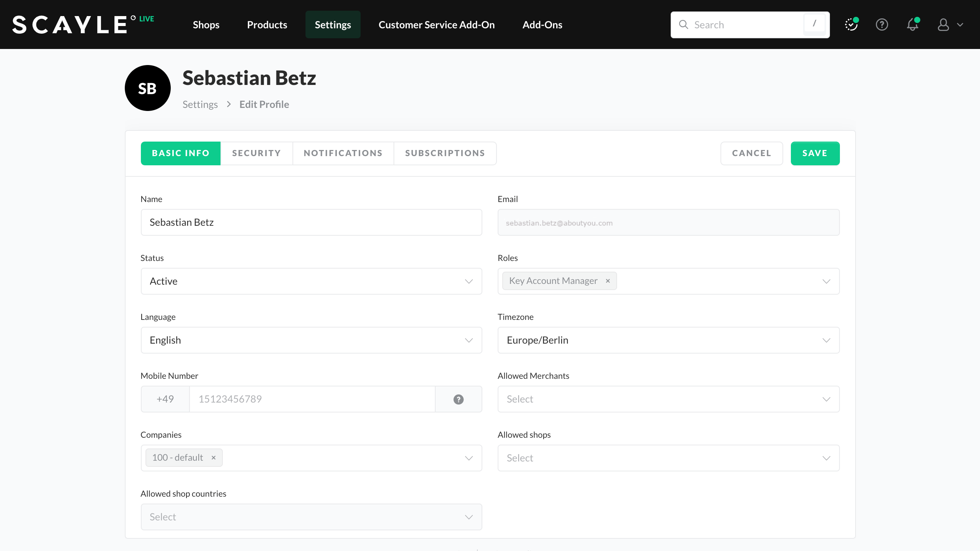Open the Language dropdown
Image resolution: width=980 pixels, height=551 pixels.
[x=311, y=340]
